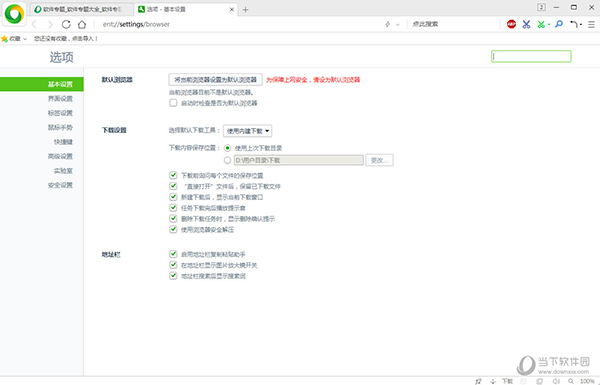Open 标签设置 in the sidebar
This screenshot has height=385, width=600.
(x=60, y=113)
